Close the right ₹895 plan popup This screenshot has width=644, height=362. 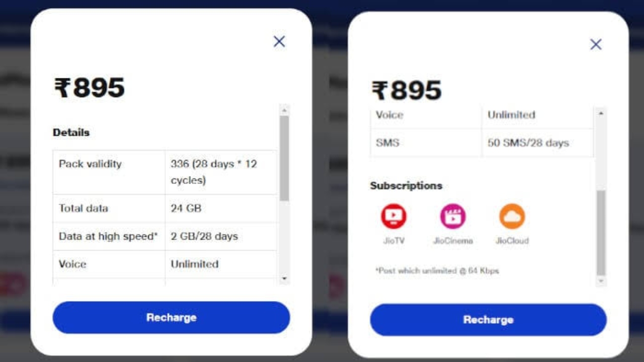(x=596, y=44)
